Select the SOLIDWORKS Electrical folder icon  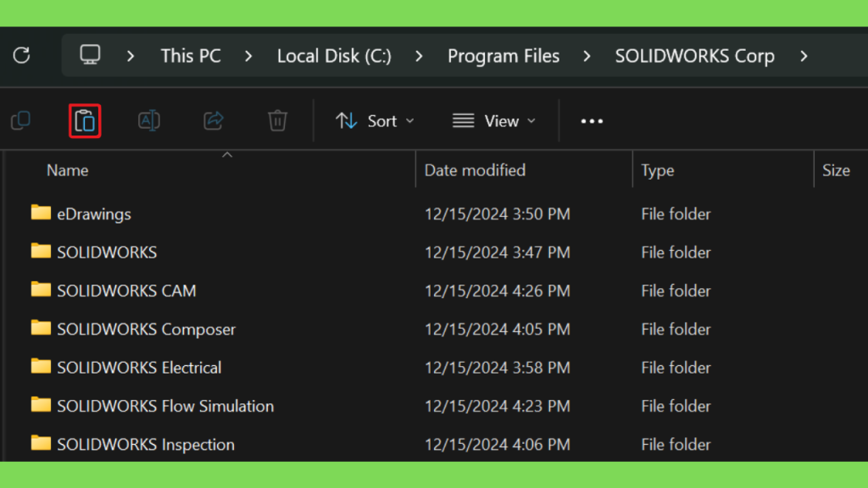tap(41, 366)
